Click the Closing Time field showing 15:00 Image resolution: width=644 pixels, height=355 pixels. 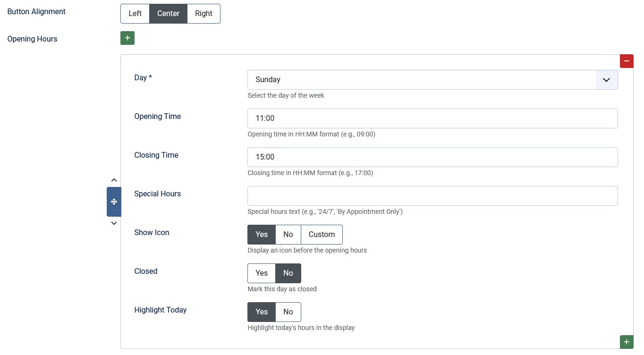coord(432,157)
